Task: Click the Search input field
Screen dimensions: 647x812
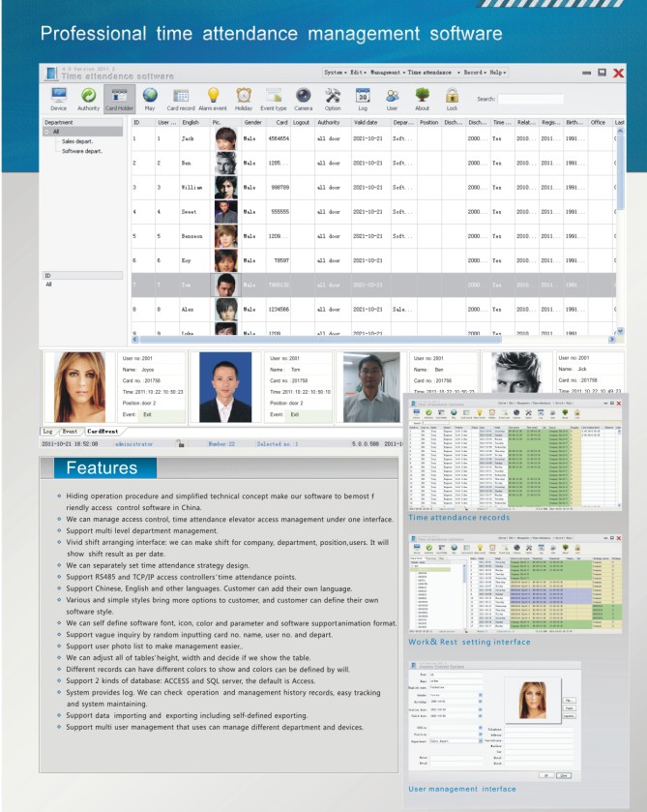Action: tap(531, 99)
